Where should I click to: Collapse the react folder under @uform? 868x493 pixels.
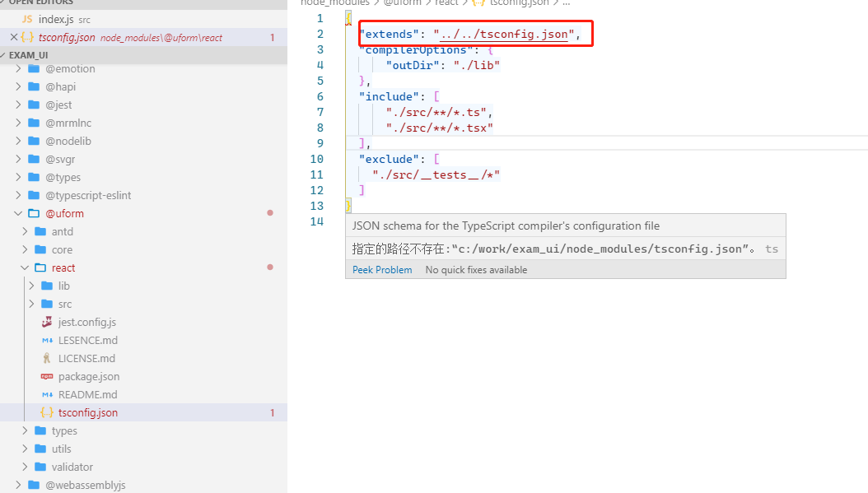(x=26, y=267)
